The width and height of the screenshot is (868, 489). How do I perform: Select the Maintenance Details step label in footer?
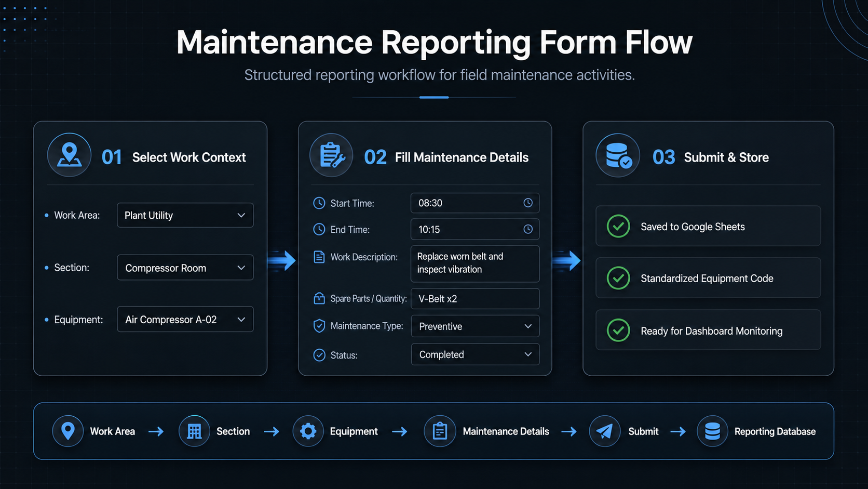tap(506, 431)
